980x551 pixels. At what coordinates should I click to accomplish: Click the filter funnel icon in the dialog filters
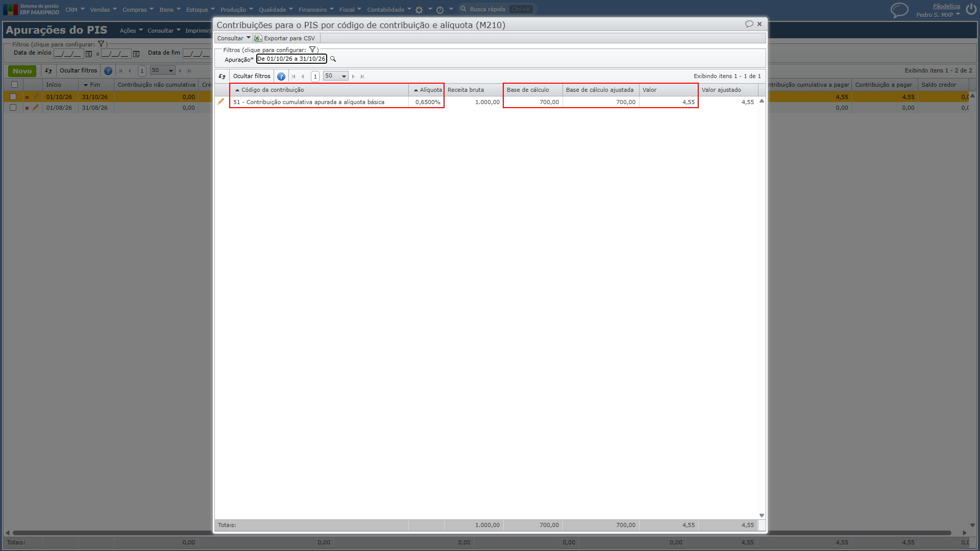312,50
